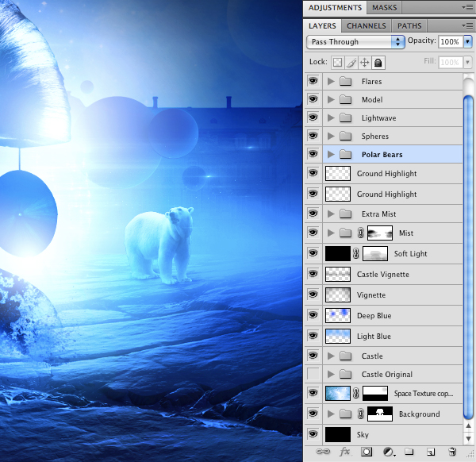Click the Space Texture mask thumbnail
Image resolution: width=476 pixels, height=462 pixels.
point(375,394)
